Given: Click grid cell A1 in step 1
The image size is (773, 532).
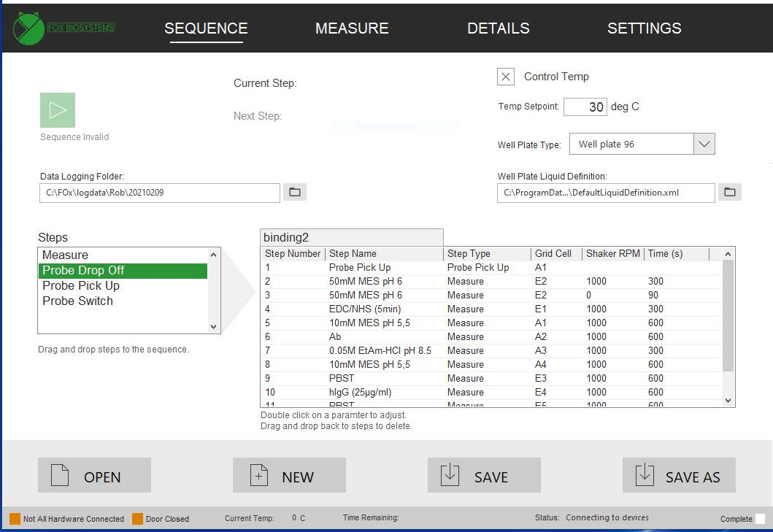Looking at the screenshot, I should point(541,268).
